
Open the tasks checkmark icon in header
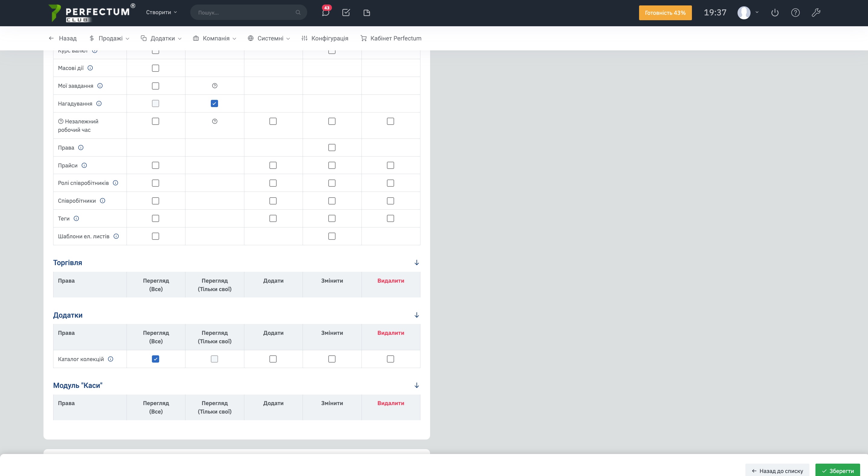(x=346, y=12)
